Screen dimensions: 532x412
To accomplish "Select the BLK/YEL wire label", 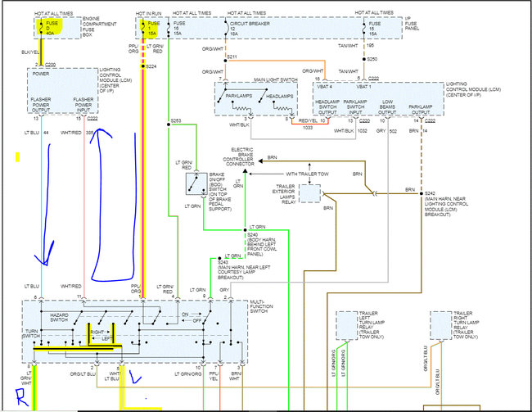I will [30, 52].
